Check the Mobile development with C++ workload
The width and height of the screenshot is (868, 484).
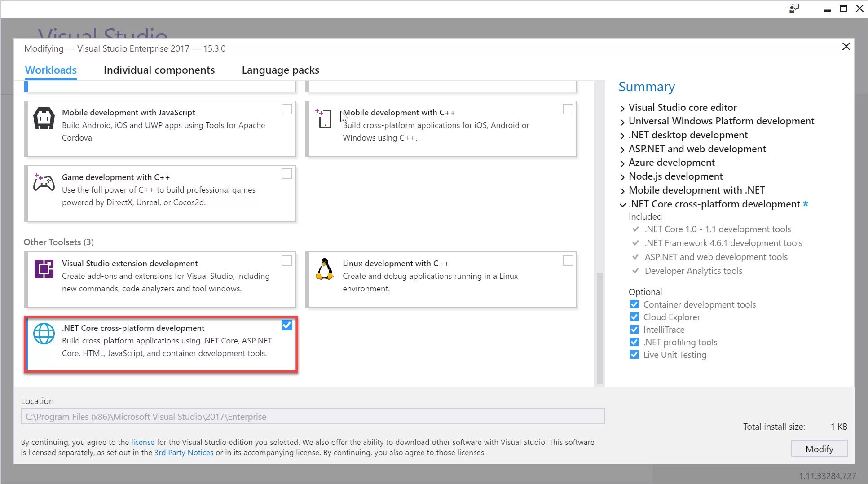click(568, 109)
